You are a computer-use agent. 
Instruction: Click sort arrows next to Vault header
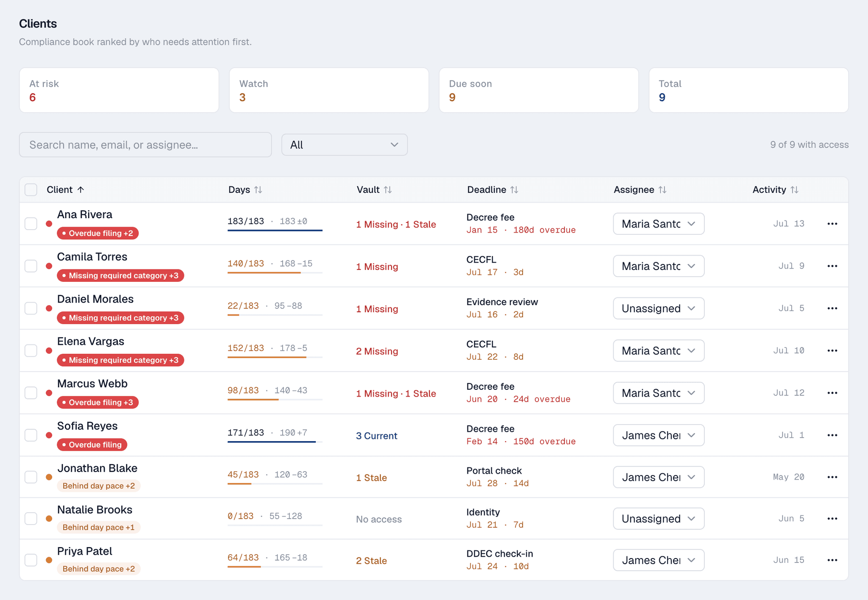click(x=388, y=190)
